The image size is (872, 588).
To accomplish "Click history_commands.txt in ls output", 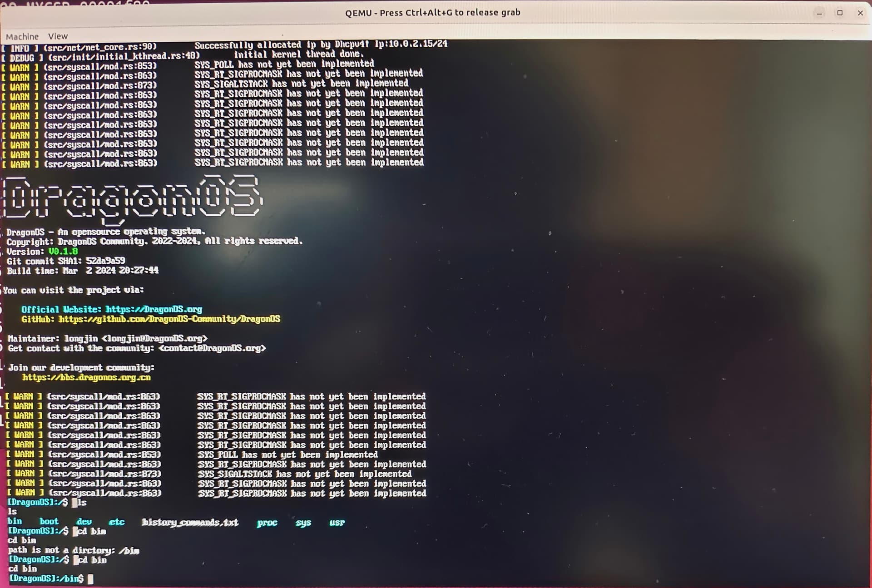I will point(190,523).
